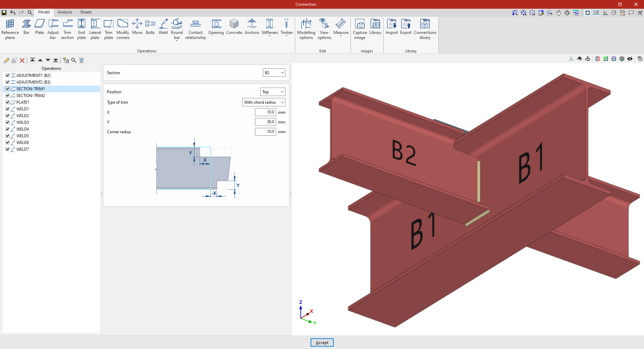Screen dimensions: 644x349
Task: Click the Accept button
Action: tap(322, 343)
